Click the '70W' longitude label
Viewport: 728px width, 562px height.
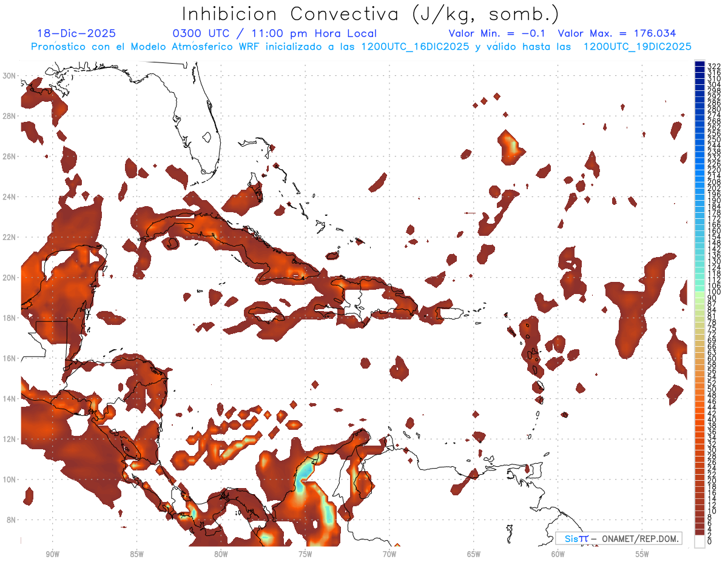pos(389,555)
